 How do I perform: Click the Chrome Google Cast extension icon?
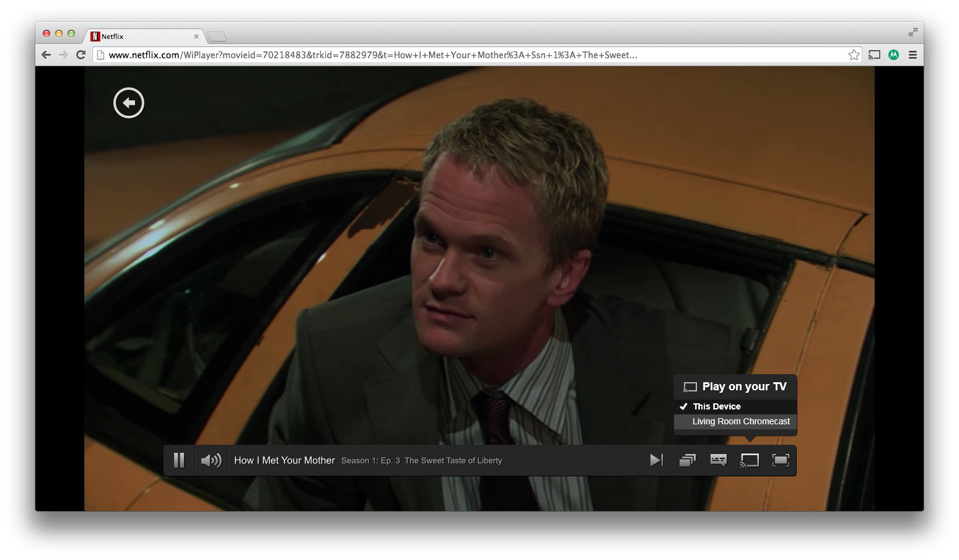(x=874, y=55)
